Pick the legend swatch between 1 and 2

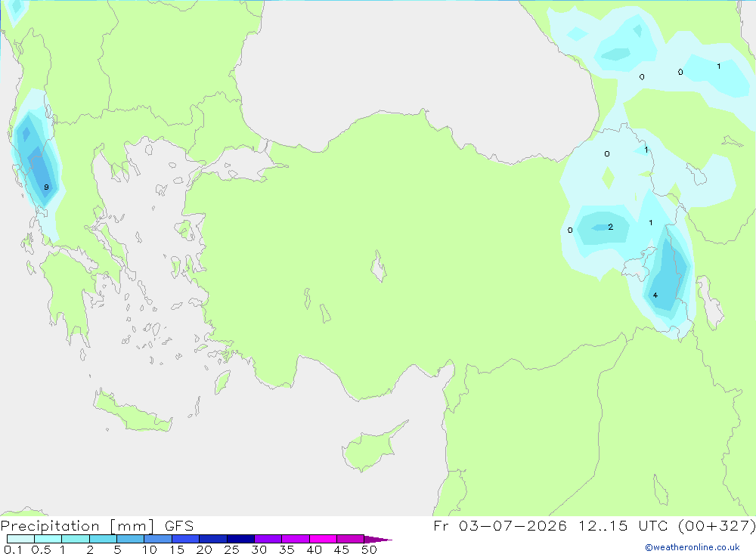coord(76,539)
